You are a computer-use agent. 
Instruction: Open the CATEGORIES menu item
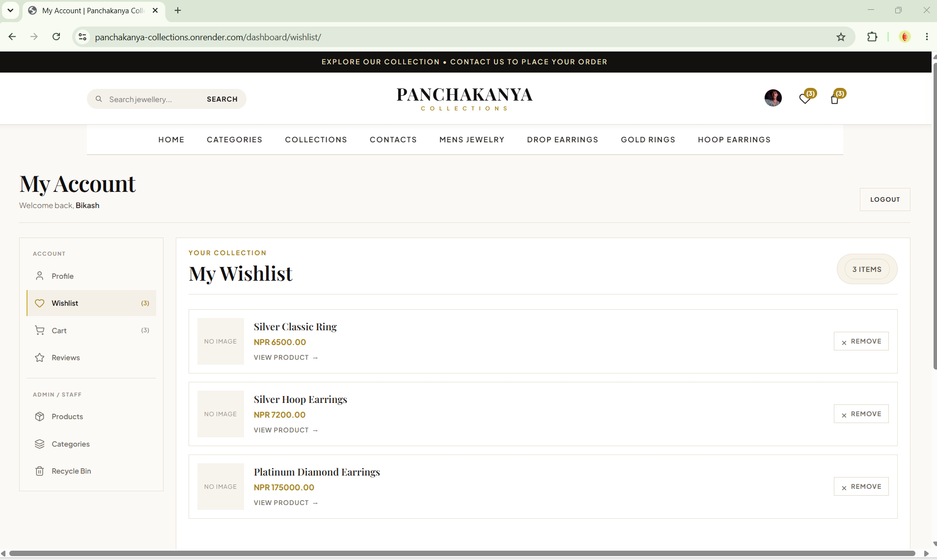click(235, 140)
